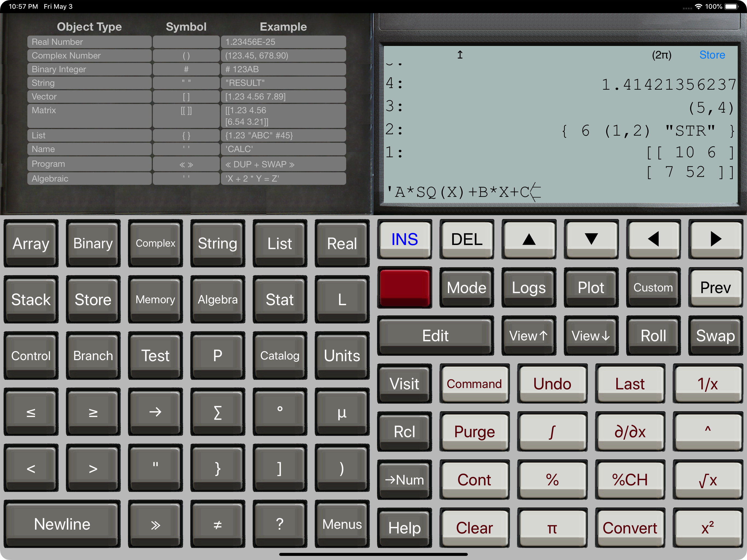The width and height of the screenshot is (747, 560).
Task: Open the Catalog menu
Action: tap(280, 356)
